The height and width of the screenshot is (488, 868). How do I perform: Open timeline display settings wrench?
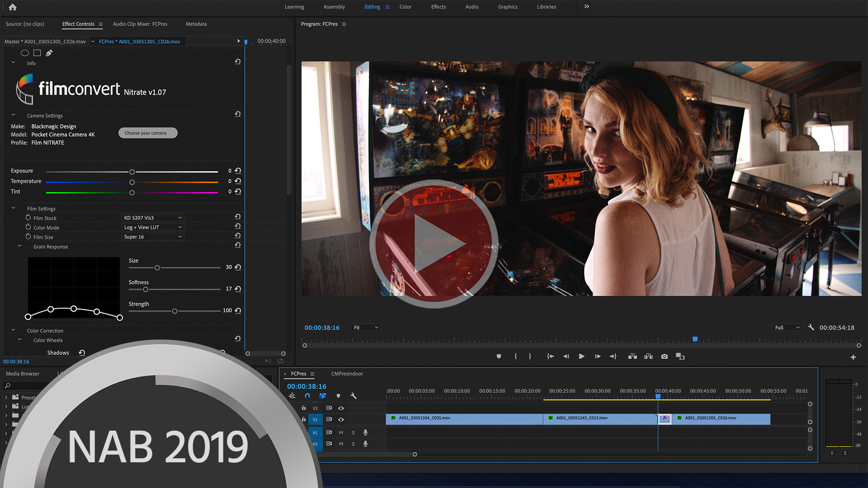354,396
